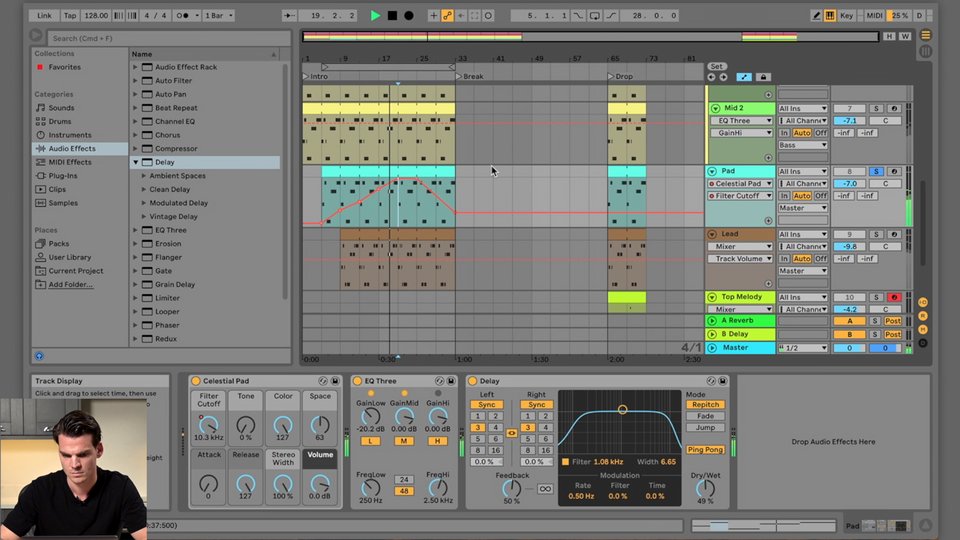Open Pad track device chooser Celestial Pad
This screenshot has height=540, width=960.
[x=741, y=184]
